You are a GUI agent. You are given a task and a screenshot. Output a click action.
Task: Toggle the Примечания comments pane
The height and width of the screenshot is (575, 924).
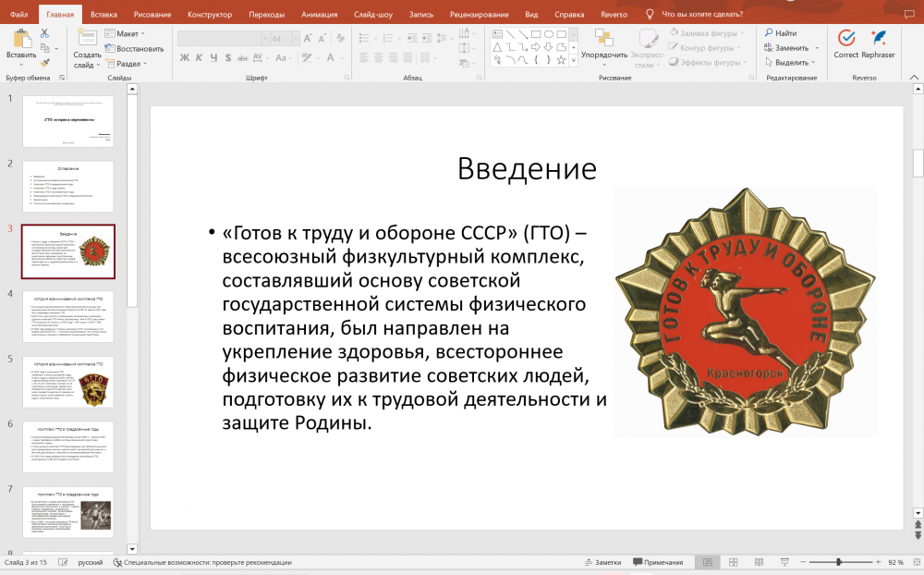[x=658, y=562]
